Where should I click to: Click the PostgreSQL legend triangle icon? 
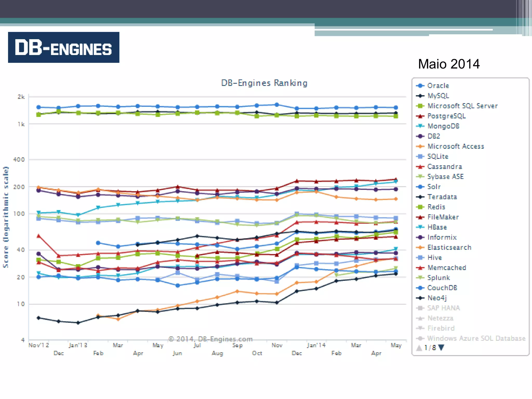(420, 116)
